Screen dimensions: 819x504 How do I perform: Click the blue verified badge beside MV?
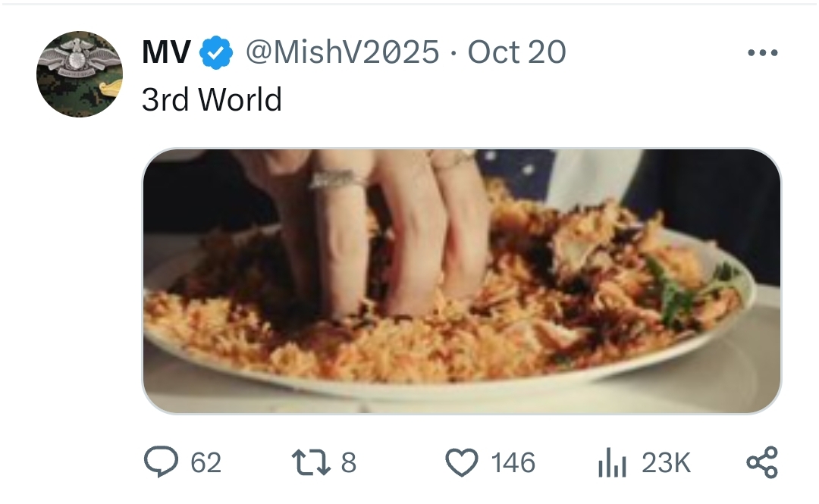pos(216,52)
